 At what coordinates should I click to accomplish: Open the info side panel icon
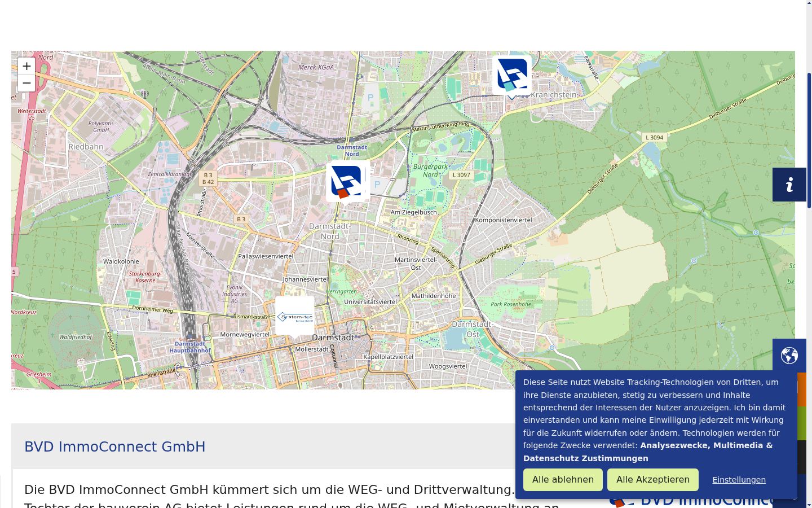coord(789,185)
